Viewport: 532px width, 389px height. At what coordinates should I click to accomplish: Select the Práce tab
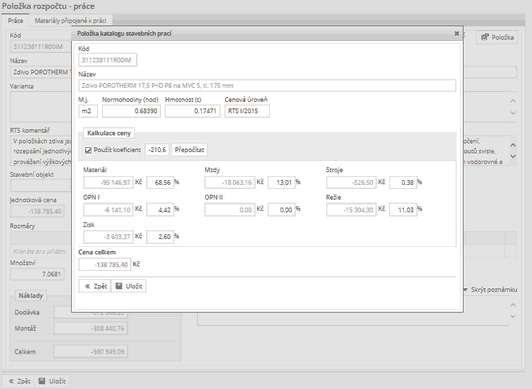tap(15, 20)
